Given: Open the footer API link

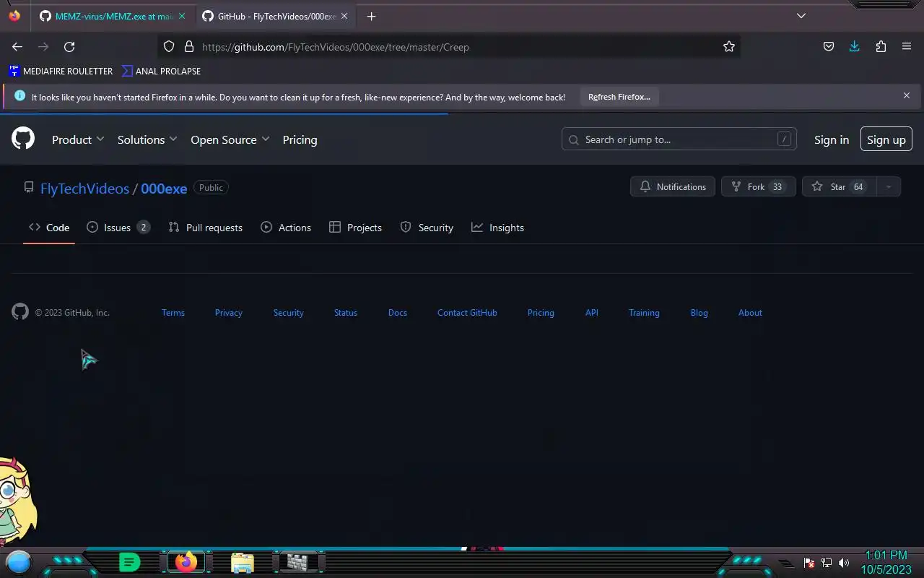Looking at the screenshot, I should pyautogui.click(x=592, y=313).
